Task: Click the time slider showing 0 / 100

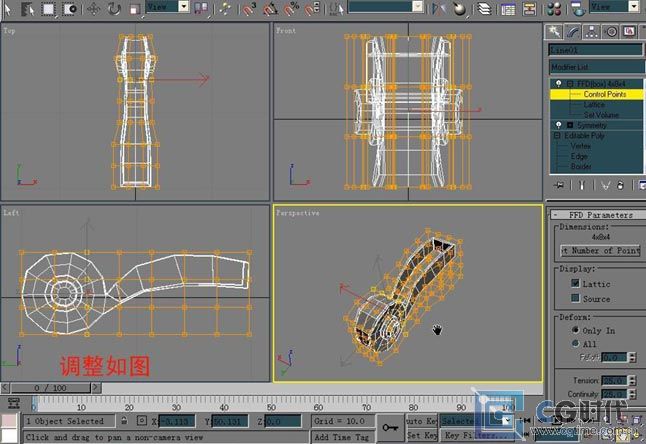Action: 51,388
